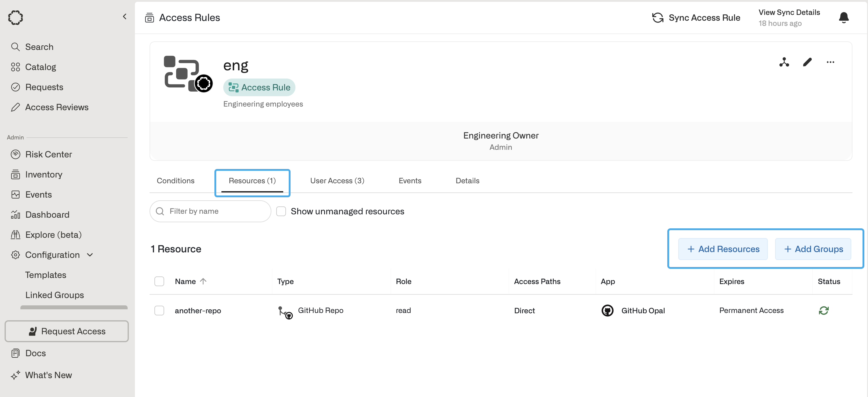Enable Show unmanaged resources checkbox
The height and width of the screenshot is (397, 868).
point(281,211)
